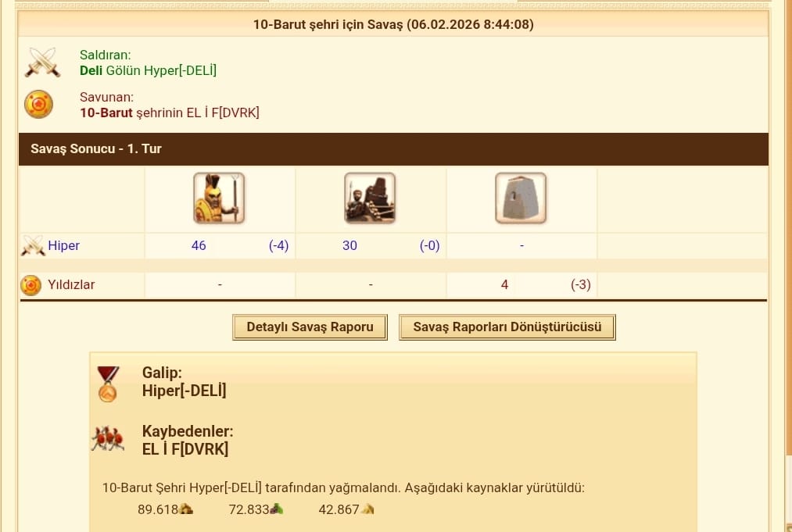Click the hoplite count 46
The width and height of the screenshot is (792, 532).
click(199, 246)
